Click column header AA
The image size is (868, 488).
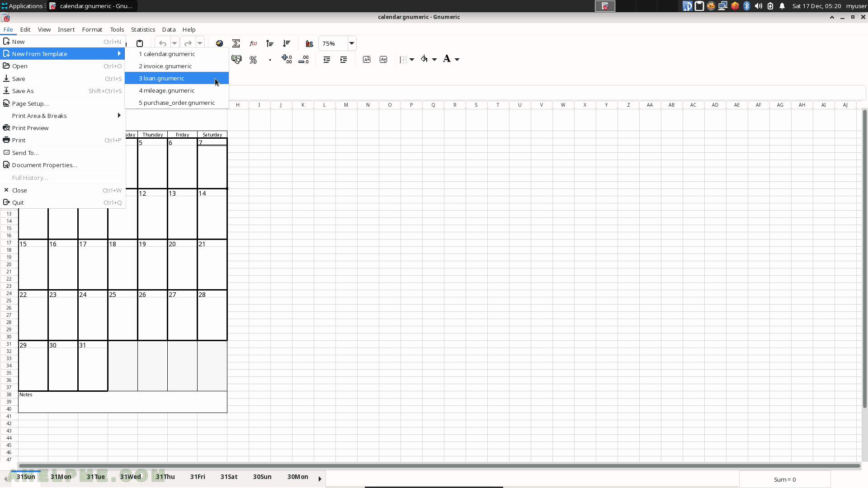coord(650,105)
